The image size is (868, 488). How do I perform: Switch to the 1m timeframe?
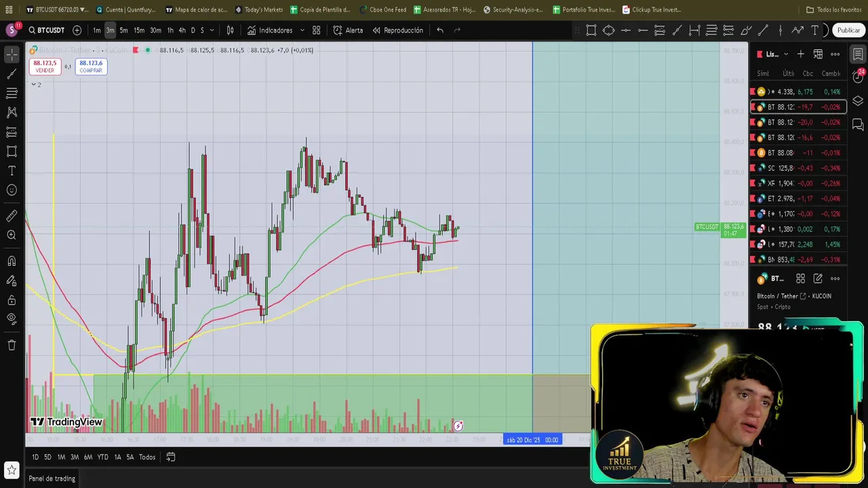(97, 30)
